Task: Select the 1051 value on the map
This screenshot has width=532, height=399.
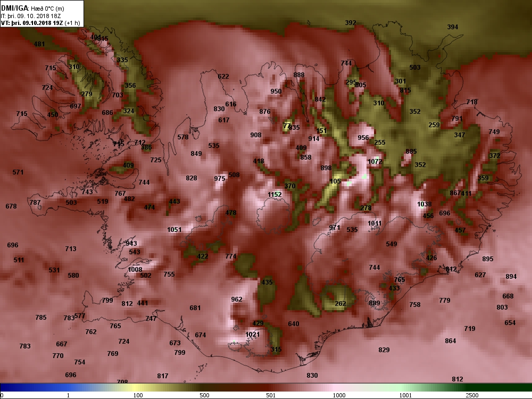Action: [x=174, y=230]
